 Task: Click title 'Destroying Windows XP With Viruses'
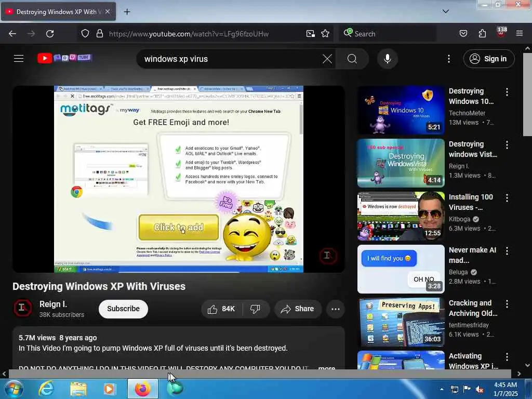click(x=99, y=286)
